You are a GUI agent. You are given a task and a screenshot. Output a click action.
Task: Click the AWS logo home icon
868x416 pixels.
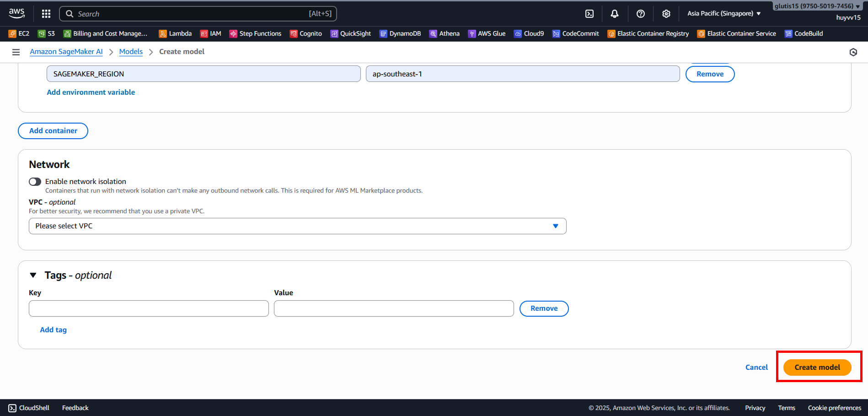click(17, 14)
